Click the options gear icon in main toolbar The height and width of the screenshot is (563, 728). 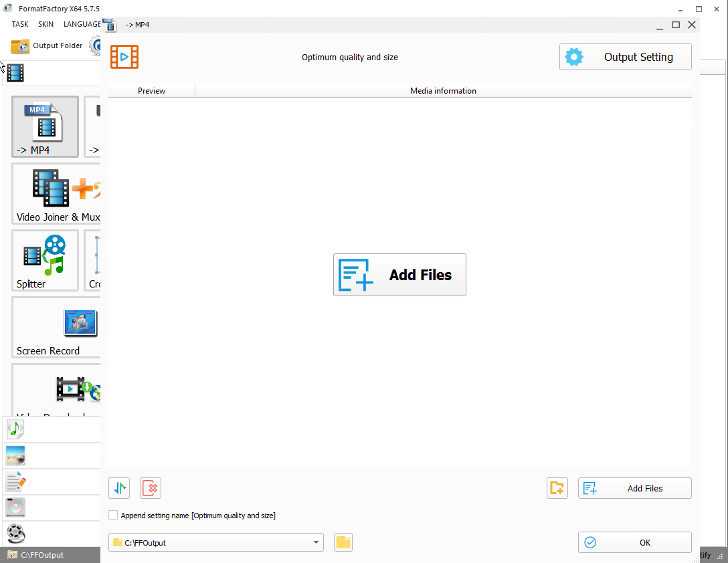pyautogui.click(x=96, y=45)
